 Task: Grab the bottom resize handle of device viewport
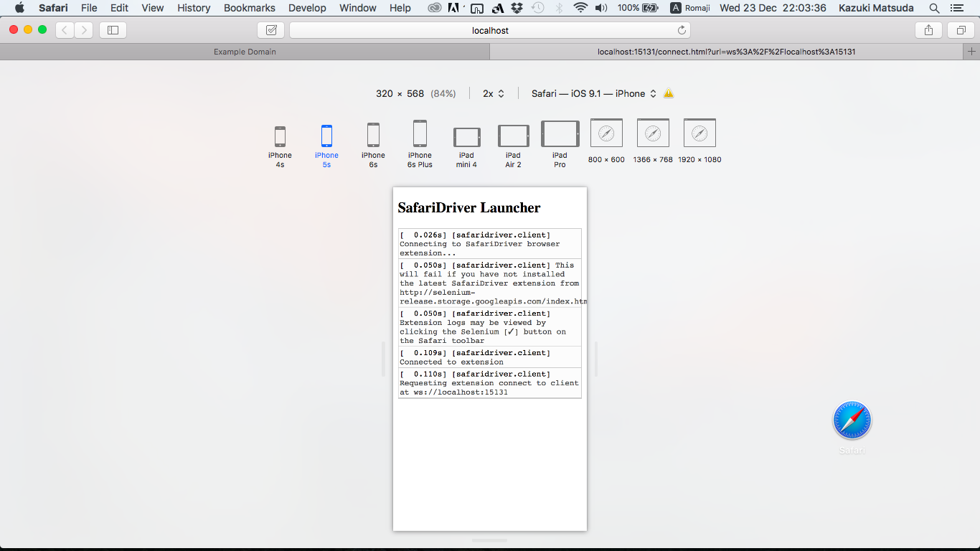490,540
